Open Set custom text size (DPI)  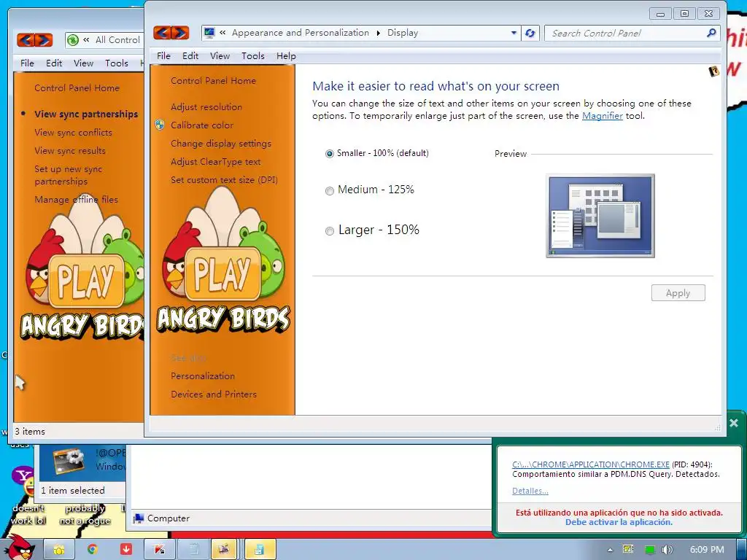224,180
